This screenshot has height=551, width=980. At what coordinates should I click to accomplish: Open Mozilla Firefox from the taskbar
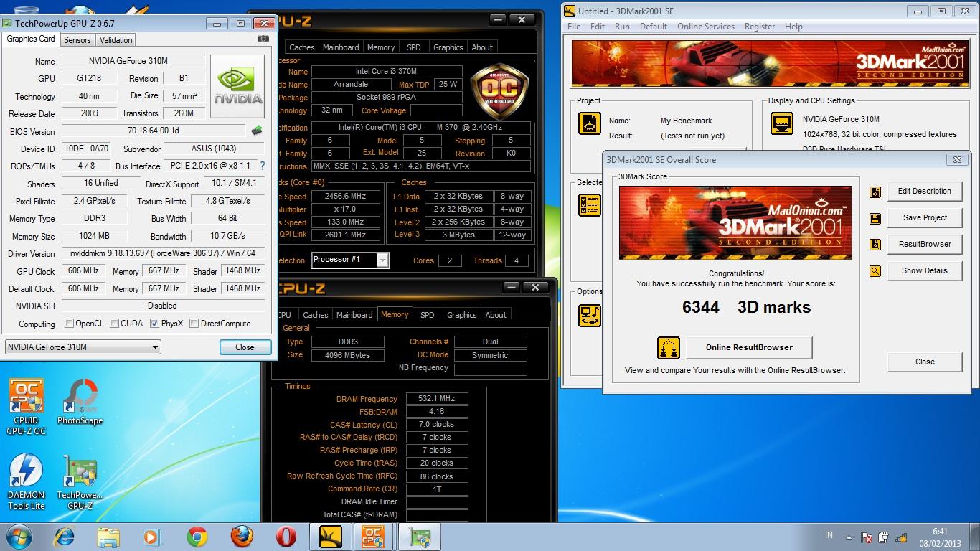tap(242, 537)
